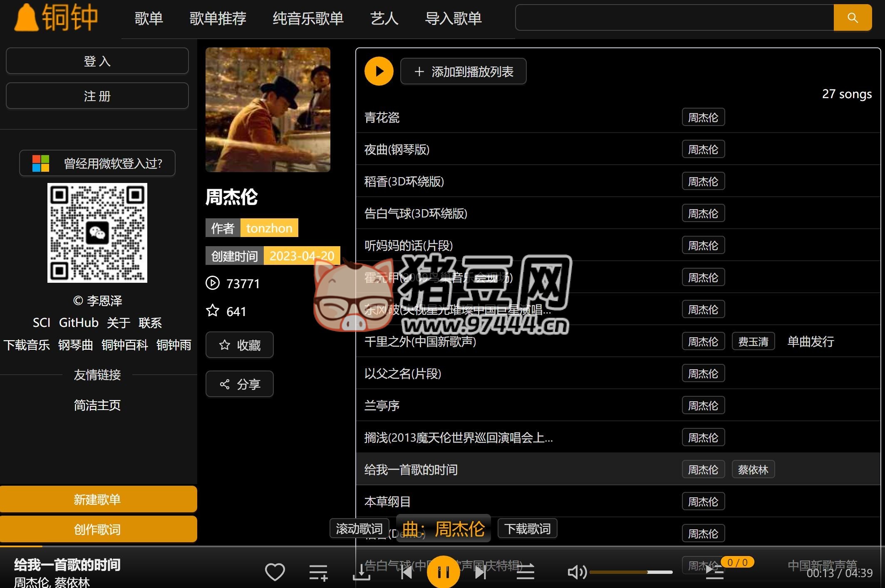Open the play queue icon

pyautogui.click(x=715, y=573)
